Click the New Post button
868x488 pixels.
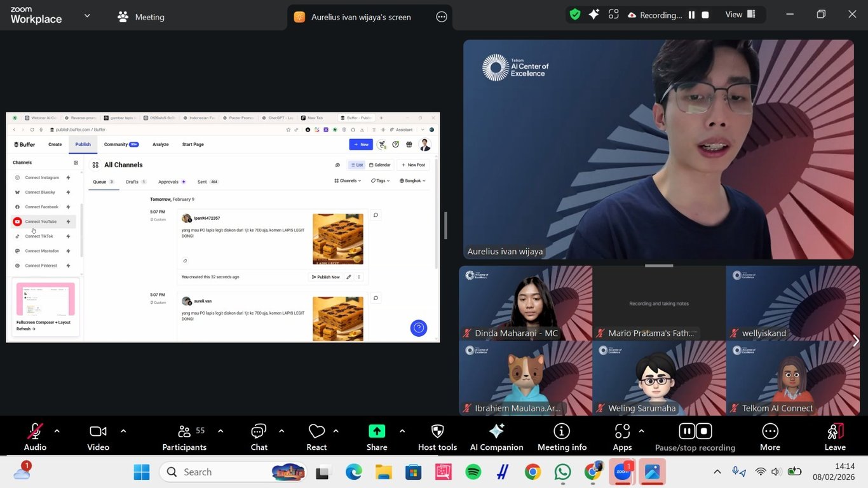(413, 165)
